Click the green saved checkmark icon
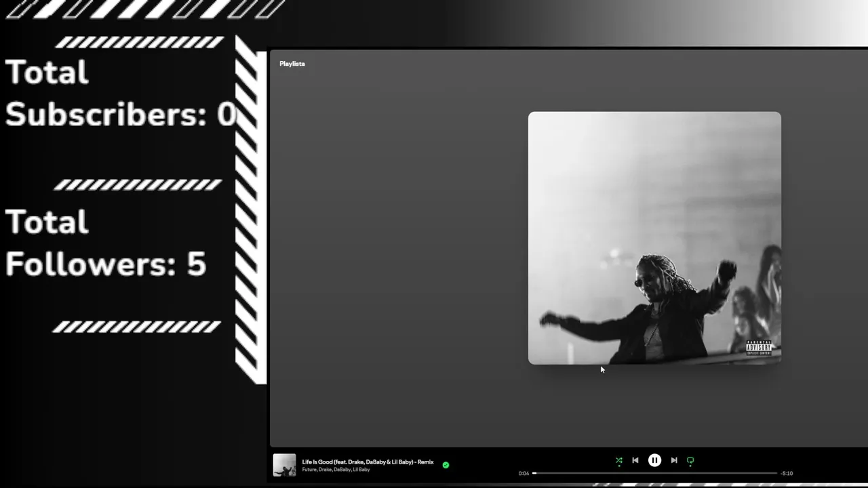This screenshot has height=488, width=868. pyautogui.click(x=446, y=465)
